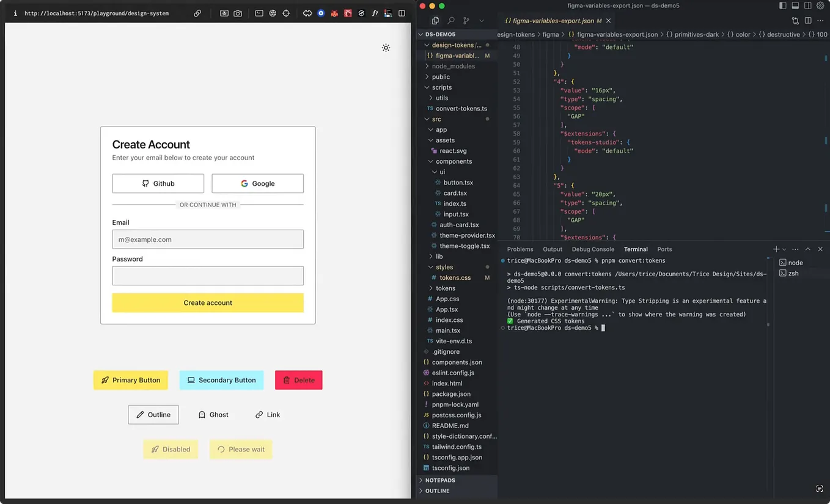The image size is (830, 504).
Task: Click the Github sign-in button
Action: (x=158, y=183)
